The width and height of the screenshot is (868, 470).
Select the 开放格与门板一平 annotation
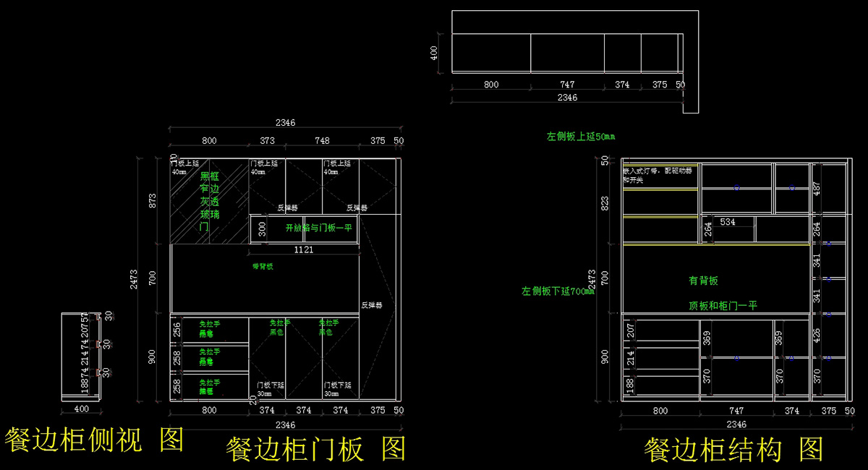click(x=318, y=227)
